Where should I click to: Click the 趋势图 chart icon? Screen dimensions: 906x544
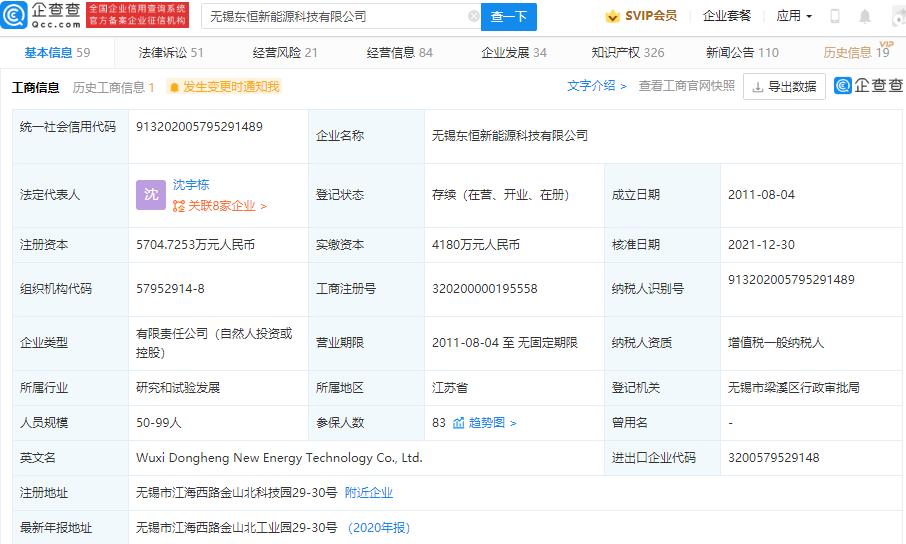(x=459, y=423)
